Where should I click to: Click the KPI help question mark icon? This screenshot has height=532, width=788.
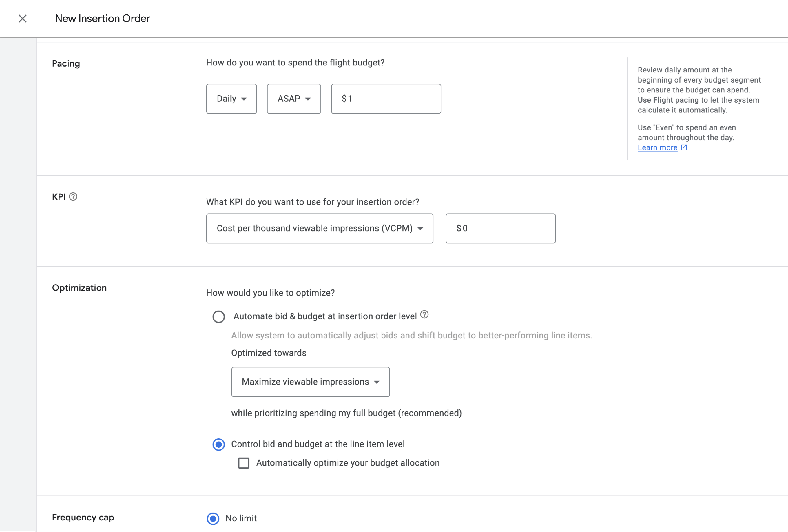coord(73,197)
